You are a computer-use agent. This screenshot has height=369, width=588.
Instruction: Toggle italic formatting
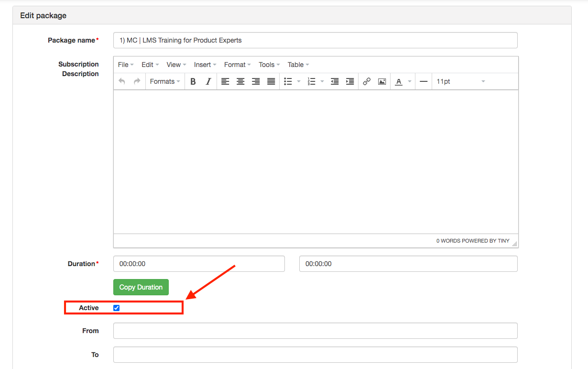click(x=208, y=81)
